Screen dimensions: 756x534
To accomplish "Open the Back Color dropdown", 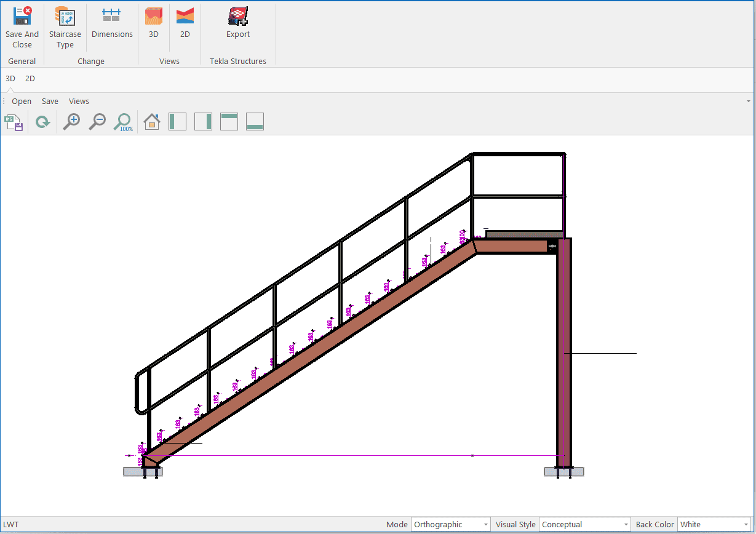I will click(x=714, y=524).
